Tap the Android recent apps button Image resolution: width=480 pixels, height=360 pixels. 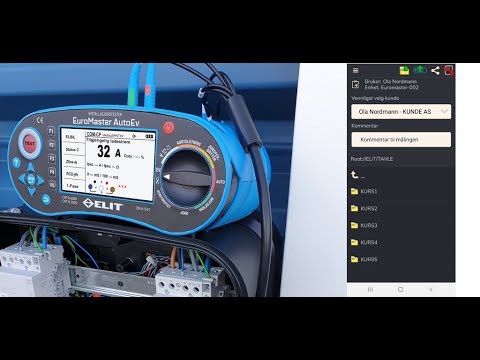pyautogui.click(x=370, y=289)
